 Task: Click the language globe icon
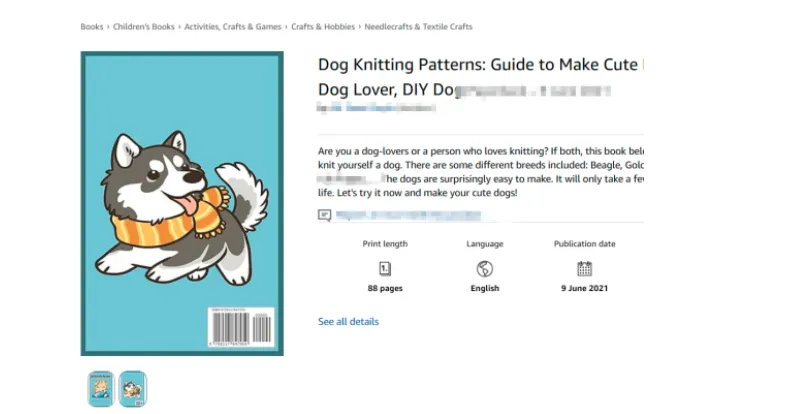(485, 268)
